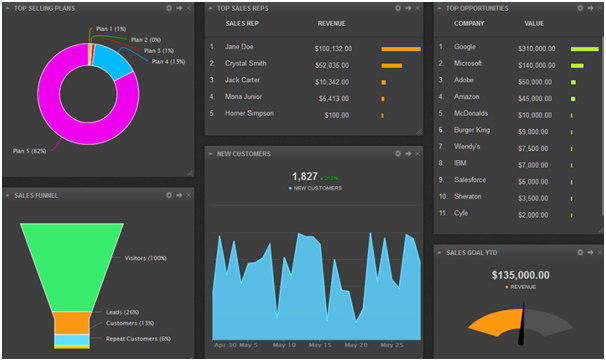Click the arrow icon on Sales Goal YTD widget
606x361 pixels.
point(590,252)
